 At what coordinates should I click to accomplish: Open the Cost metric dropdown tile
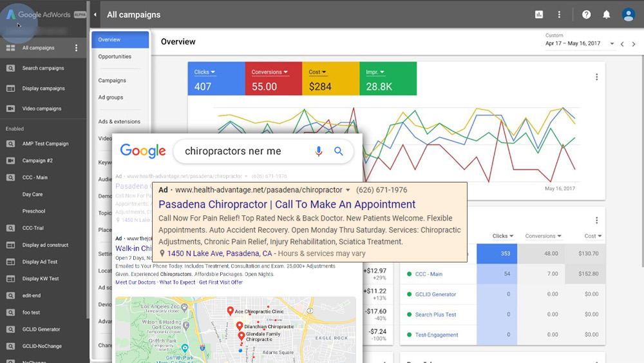pos(330,79)
